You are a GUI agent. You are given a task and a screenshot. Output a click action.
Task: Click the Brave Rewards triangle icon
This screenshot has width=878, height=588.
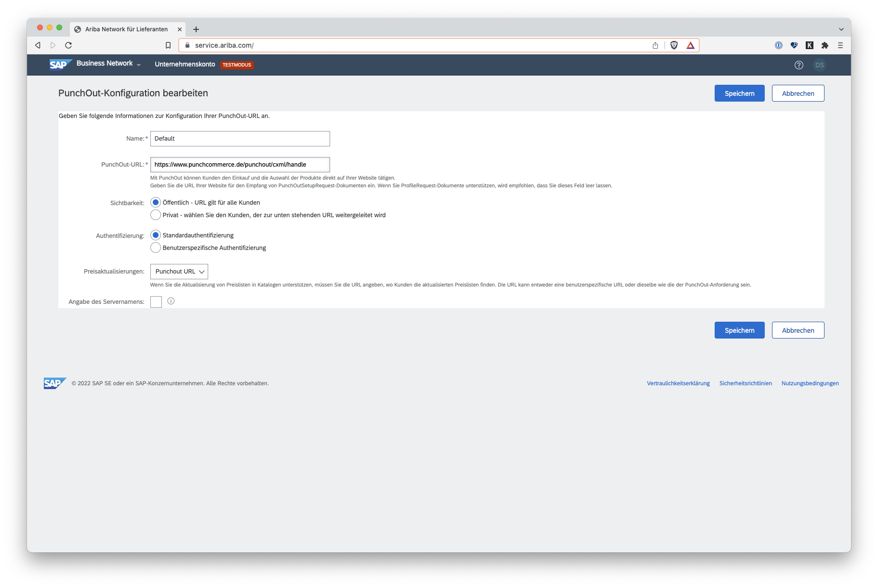tap(691, 45)
